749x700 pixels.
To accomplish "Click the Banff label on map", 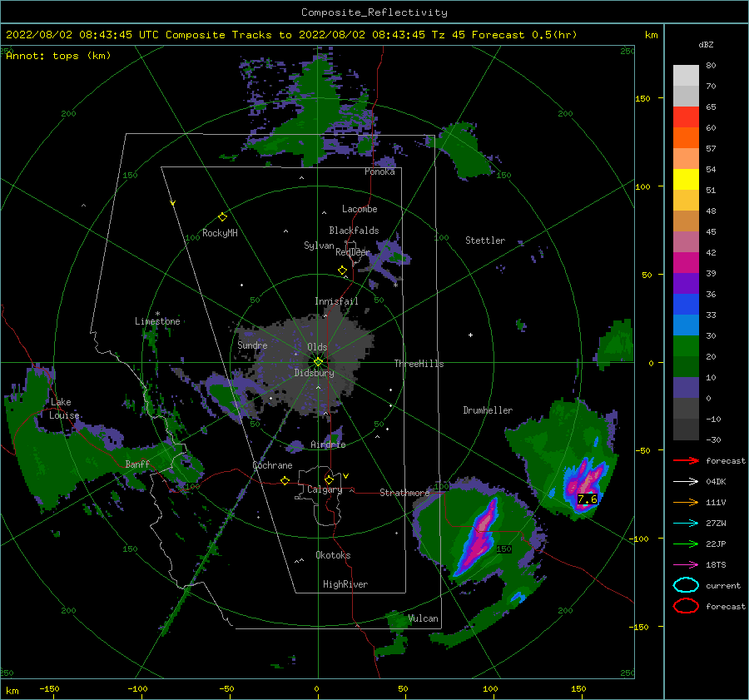I will (137, 464).
